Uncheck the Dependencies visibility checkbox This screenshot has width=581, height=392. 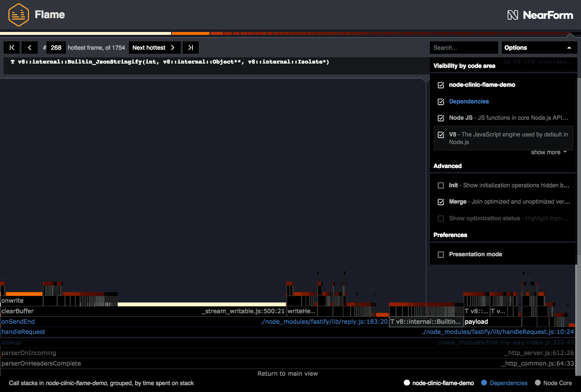(x=441, y=102)
